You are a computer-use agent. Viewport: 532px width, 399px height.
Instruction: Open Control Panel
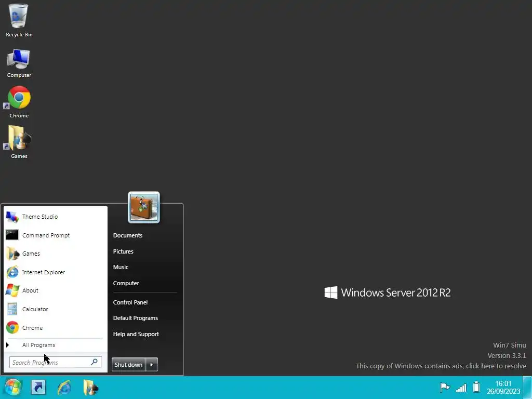(x=130, y=302)
